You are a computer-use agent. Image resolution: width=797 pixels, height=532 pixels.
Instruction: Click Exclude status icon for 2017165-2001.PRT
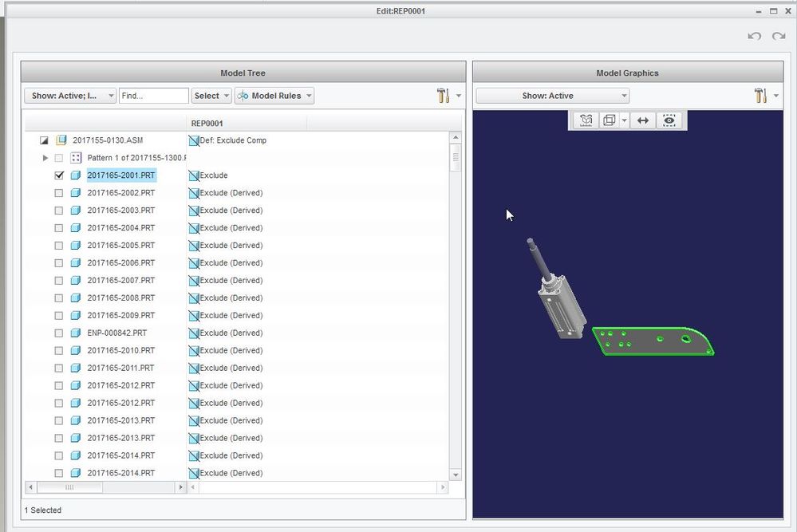pos(194,175)
